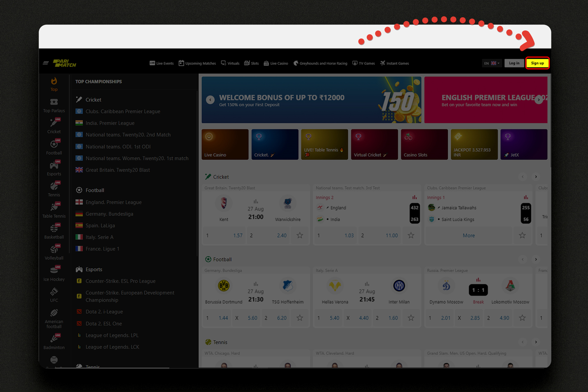Select Badminton in the sports sidebar
588x392 pixels.
[54, 342]
